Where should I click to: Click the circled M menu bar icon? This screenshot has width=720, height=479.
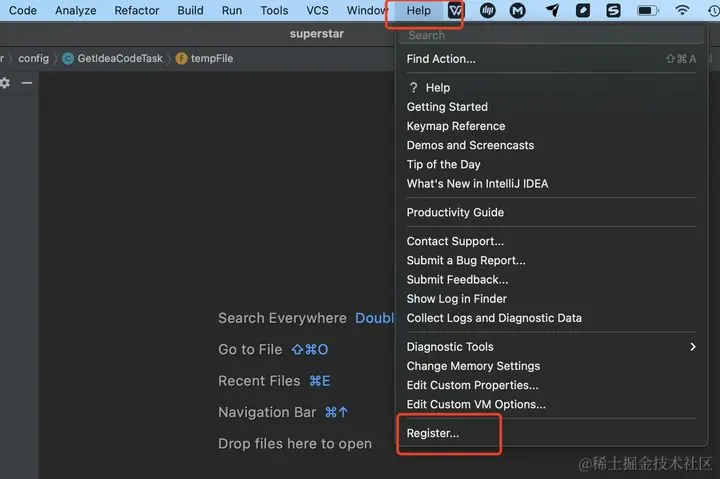518,10
